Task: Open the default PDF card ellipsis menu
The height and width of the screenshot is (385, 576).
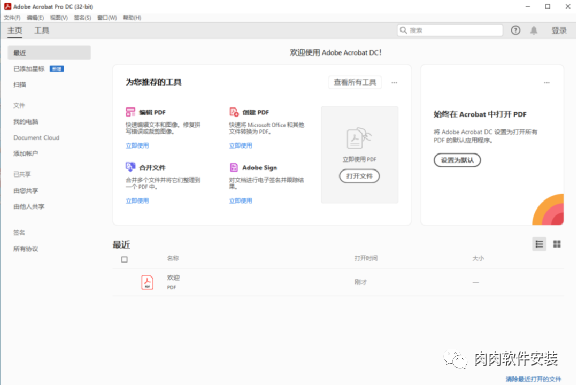Action: click(x=547, y=83)
